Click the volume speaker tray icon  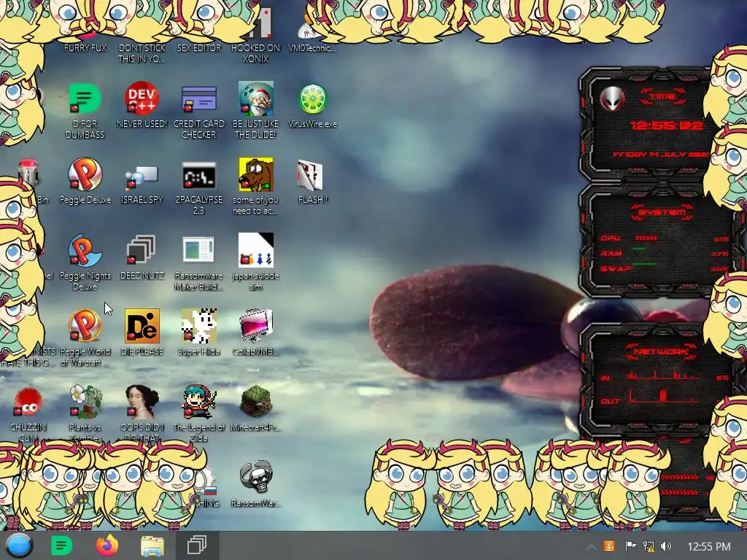click(x=666, y=545)
